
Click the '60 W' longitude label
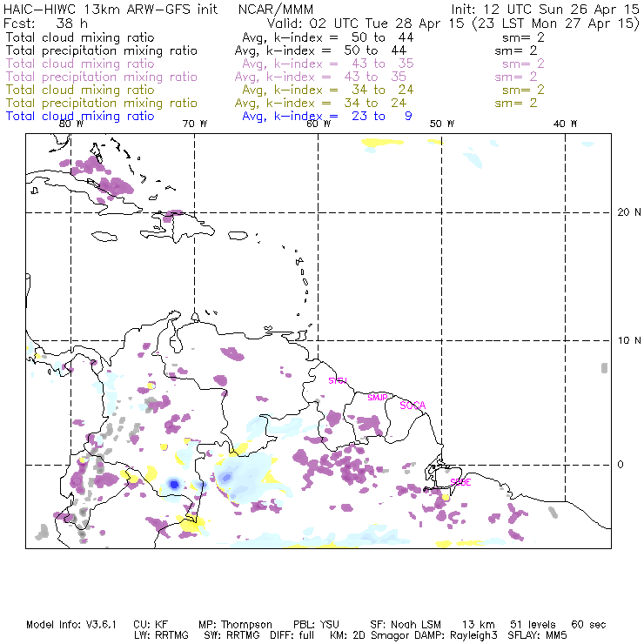[x=319, y=124]
